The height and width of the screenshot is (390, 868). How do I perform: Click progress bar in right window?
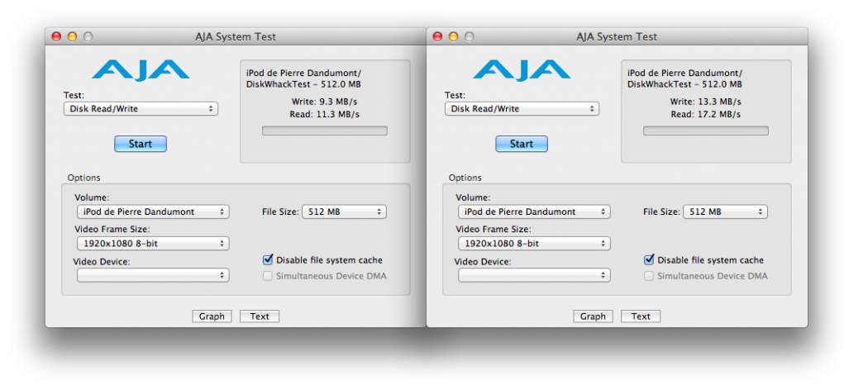pos(706,131)
